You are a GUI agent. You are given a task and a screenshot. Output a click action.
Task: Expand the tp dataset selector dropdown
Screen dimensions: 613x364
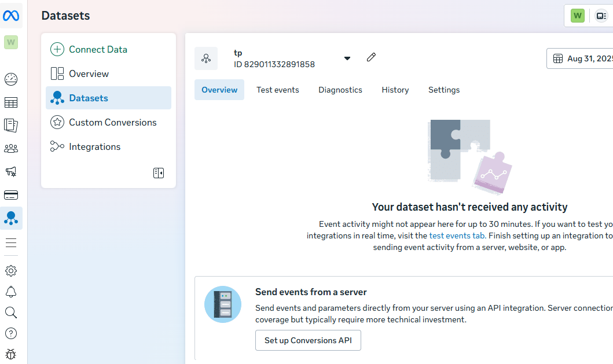pyautogui.click(x=347, y=58)
